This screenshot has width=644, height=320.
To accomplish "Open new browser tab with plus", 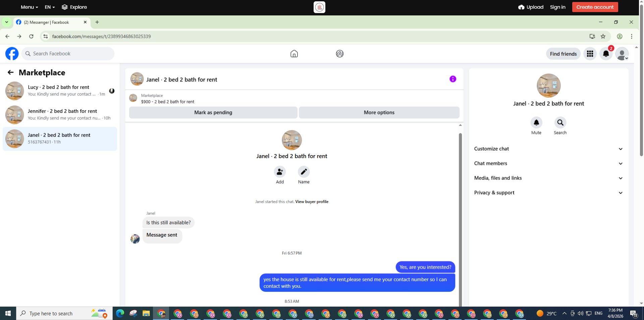I will coord(97,22).
